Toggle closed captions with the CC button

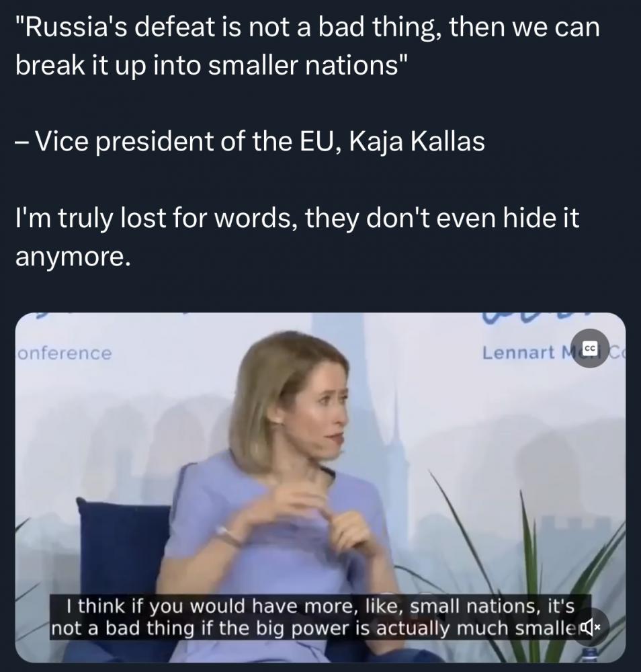[x=590, y=348]
